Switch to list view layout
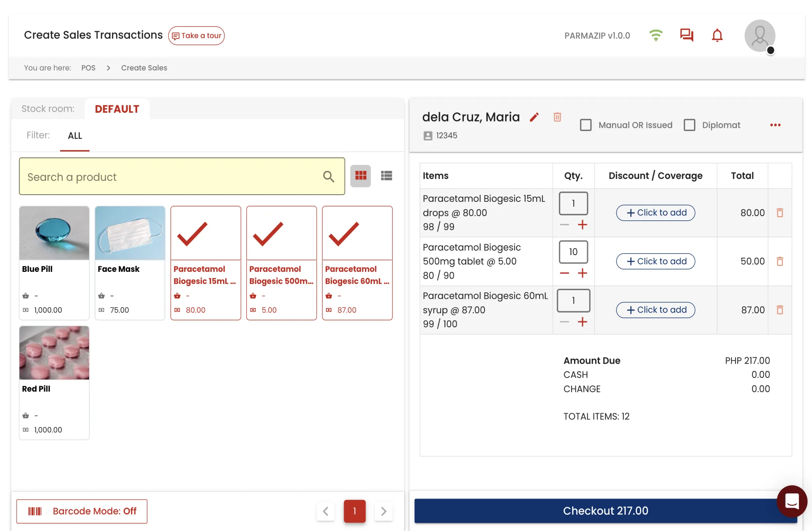 386,176
